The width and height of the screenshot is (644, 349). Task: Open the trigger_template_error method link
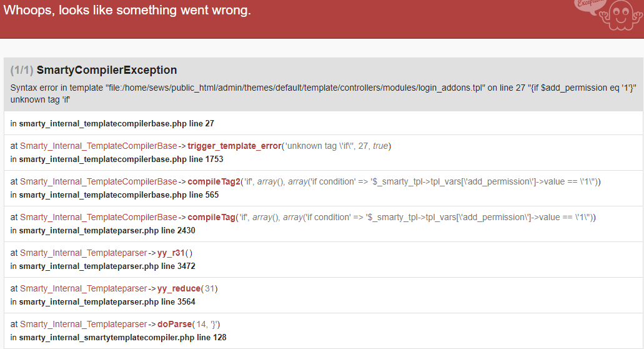[234, 146]
